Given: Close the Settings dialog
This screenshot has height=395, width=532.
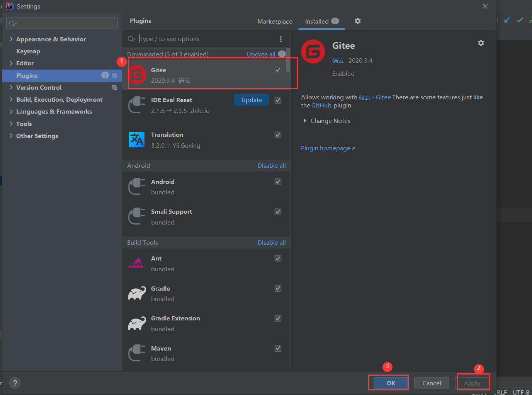Looking at the screenshot, I should 485,6.
